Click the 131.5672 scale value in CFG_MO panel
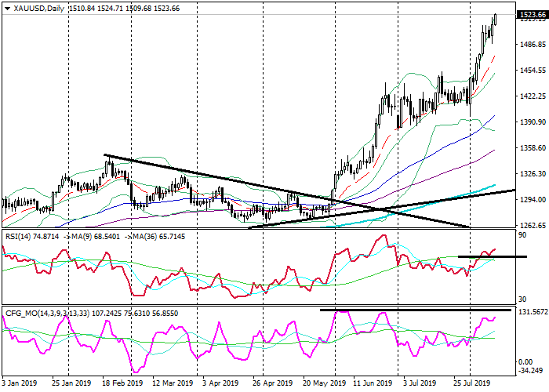549x392 pixels. (x=533, y=311)
